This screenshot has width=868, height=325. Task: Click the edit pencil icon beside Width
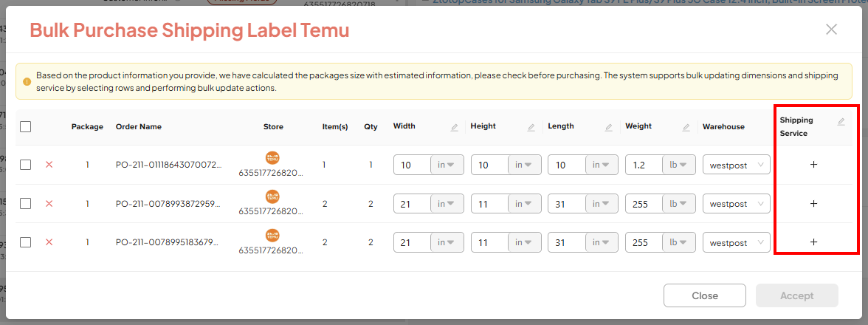pos(455,127)
